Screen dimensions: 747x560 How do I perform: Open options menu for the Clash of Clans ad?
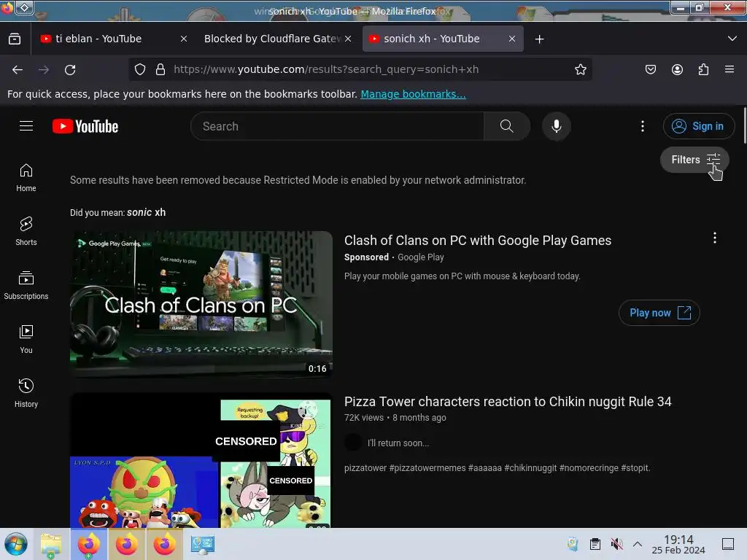point(715,238)
